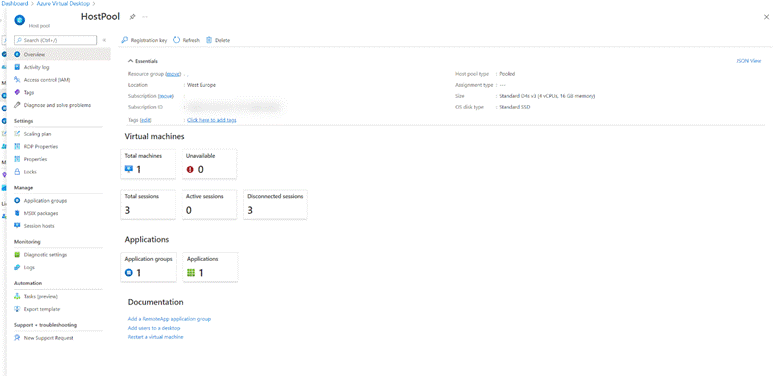Click the Logs icon
The height and width of the screenshot is (376, 780).
pyautogui.click(x=17, y=267)
